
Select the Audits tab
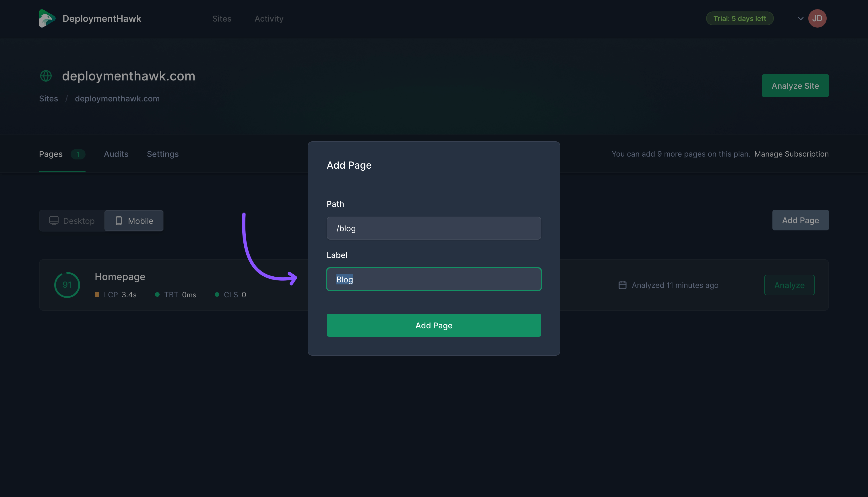click(x=116, y=154)
